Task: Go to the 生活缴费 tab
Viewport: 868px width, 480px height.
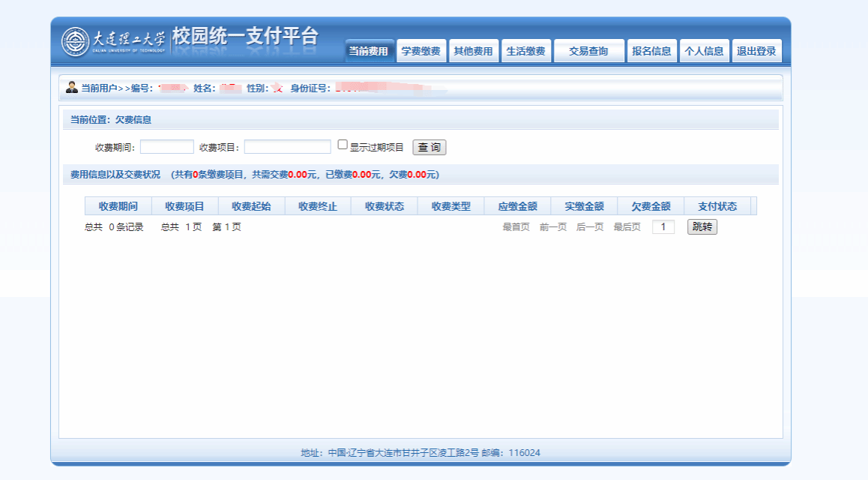Action: (x=525, y=52)
